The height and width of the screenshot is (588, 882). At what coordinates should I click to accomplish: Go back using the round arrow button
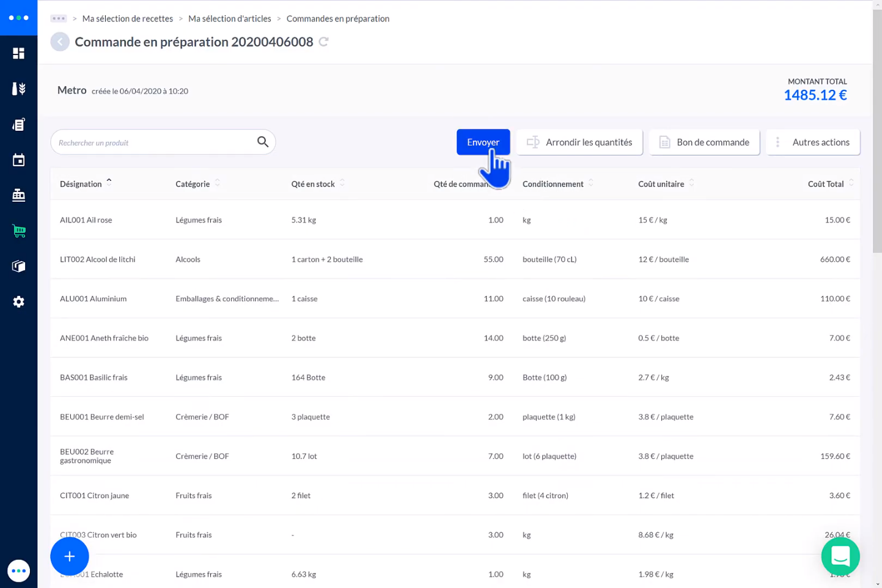click(60, 42)
